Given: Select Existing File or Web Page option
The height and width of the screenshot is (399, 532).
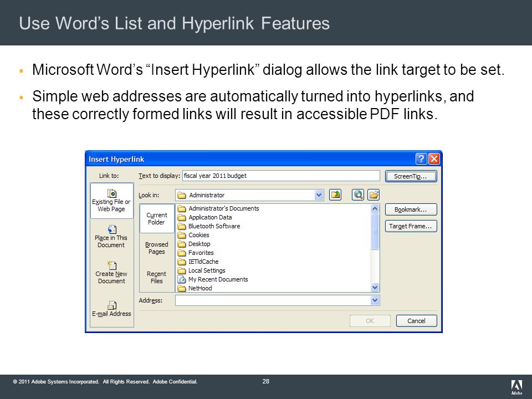Looking at the screenshot, I should coord(111,201).
